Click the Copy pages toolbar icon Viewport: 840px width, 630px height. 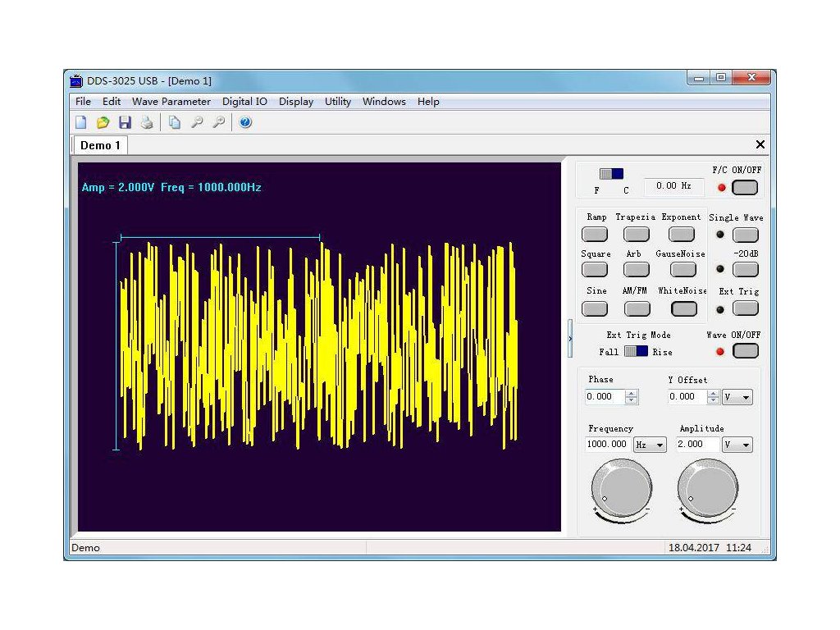point(174,123)
